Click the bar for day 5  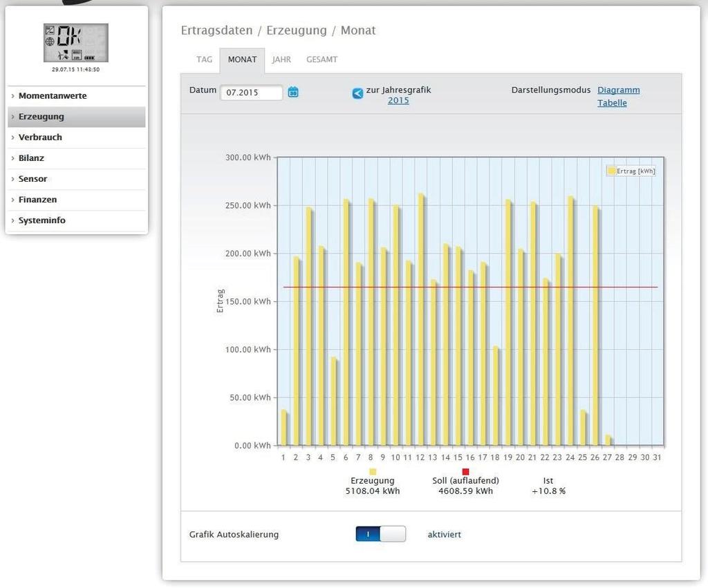(333, 401)
